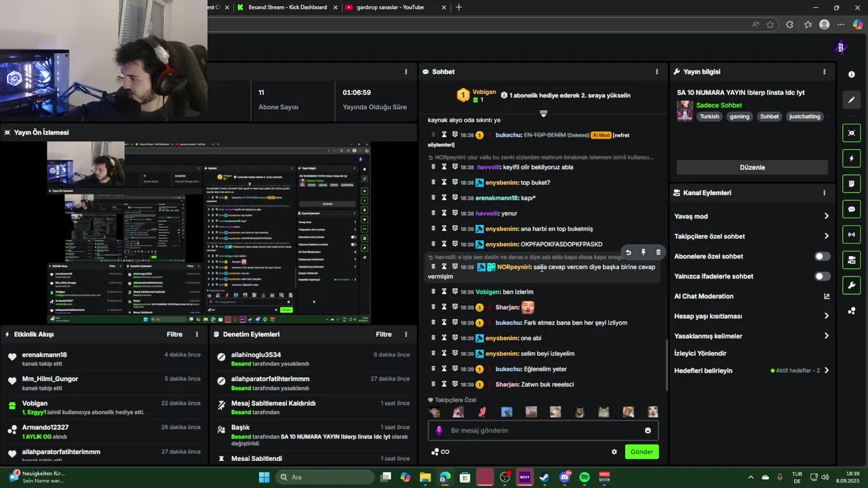868x488 pixels.
Task: Click the Turkish stream tag
Action: pos(709,117)
